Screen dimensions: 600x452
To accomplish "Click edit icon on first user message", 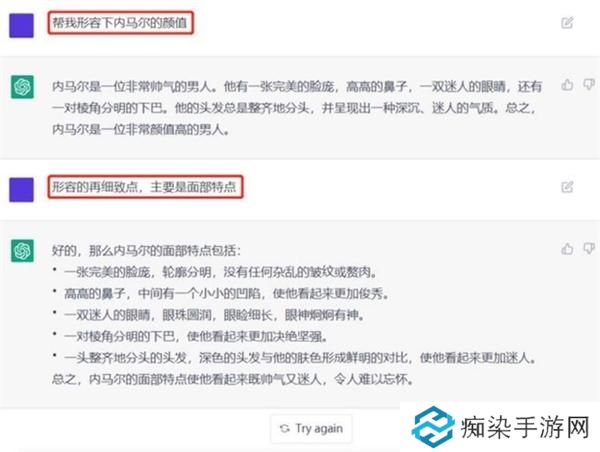I will pyautogui.click(x=567, y=23).
